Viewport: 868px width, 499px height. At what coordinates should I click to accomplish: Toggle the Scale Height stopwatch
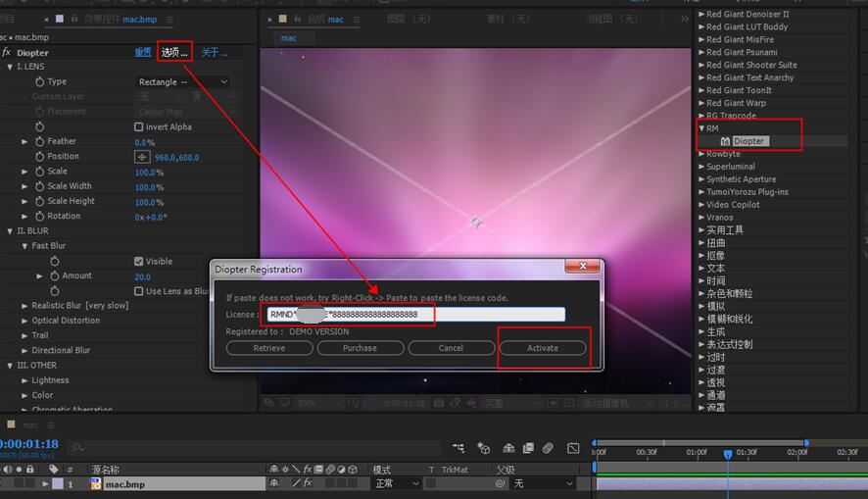[x=40, y=202]
